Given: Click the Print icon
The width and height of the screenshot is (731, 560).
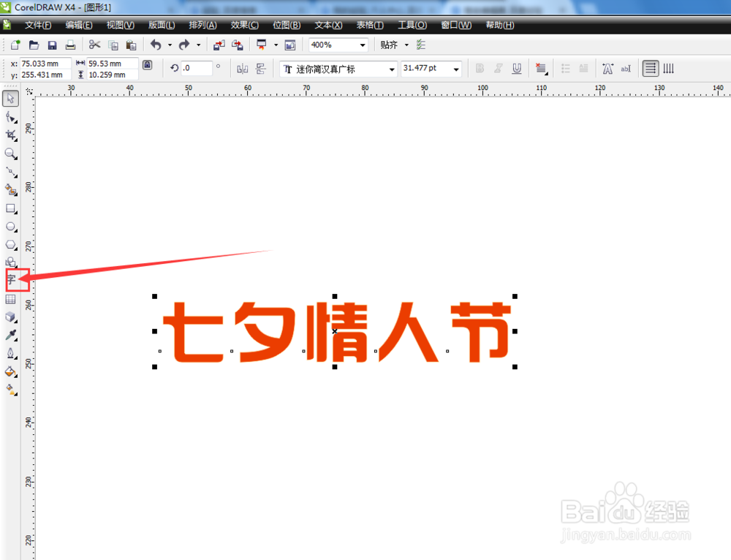Looking at the screenshot, I should 70,45.
